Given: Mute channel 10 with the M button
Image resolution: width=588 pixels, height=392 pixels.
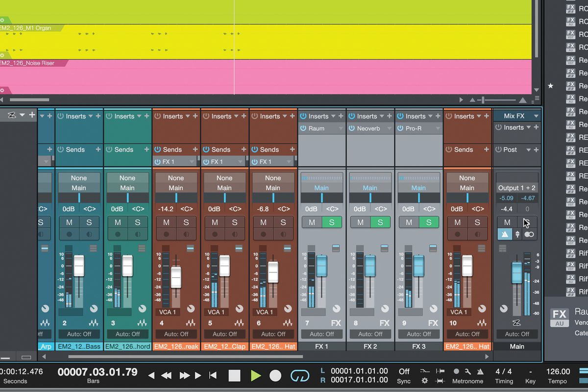Looking at the screenshot, I should tap(457, 222).
